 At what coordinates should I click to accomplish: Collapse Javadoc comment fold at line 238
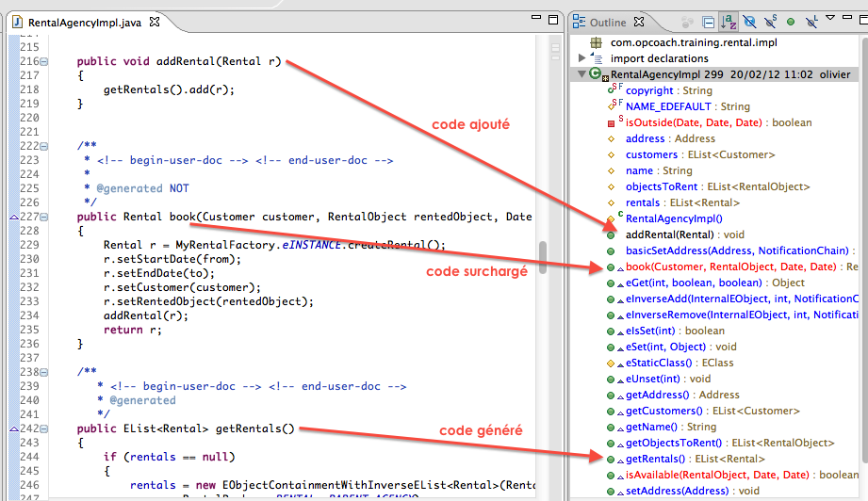[43, 372]
